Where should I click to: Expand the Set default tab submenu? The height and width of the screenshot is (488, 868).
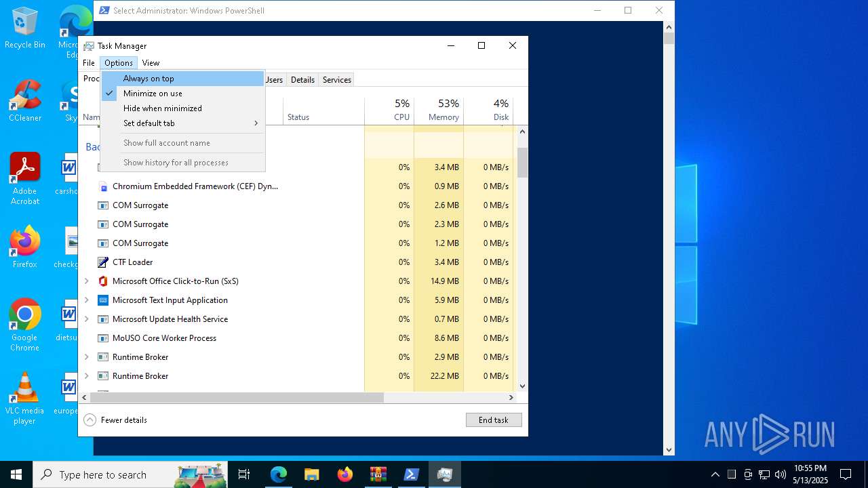click(x=182, y=123)
